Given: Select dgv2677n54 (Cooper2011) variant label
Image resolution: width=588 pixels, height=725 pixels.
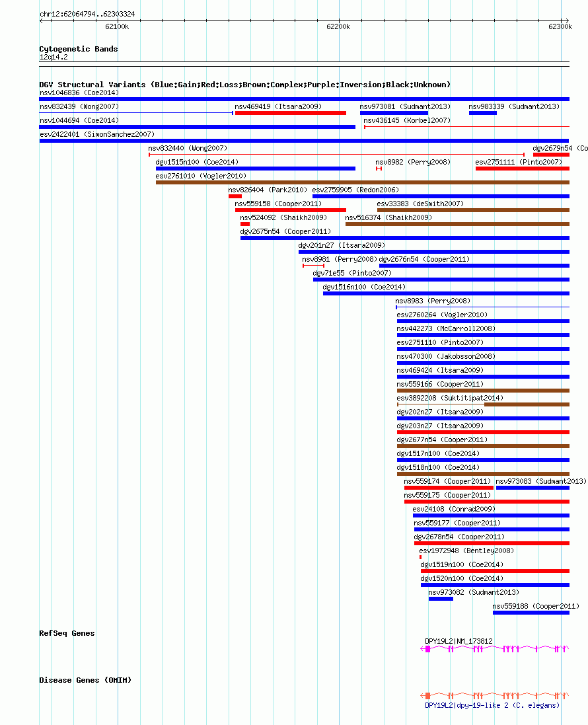Looking at the screenshot, I should pyautogui.click(x=442, y=439).
